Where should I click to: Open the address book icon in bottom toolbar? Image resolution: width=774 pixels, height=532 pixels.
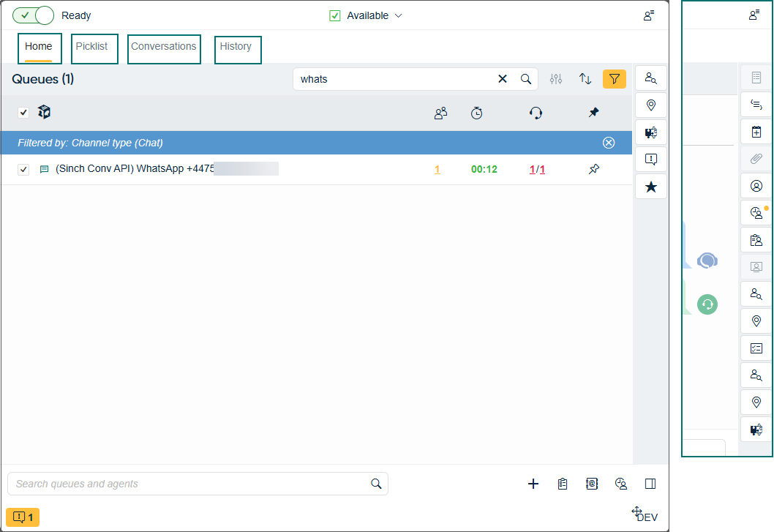point(592,484)
